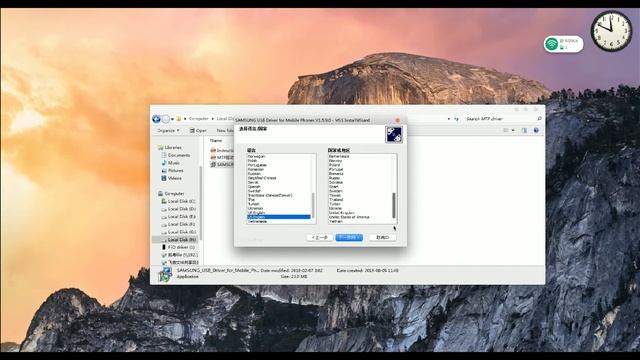Viewport: 640px width, 360px height.
Task: Open view options dropdown arrow in Explorer
Action: pos(513,130)
